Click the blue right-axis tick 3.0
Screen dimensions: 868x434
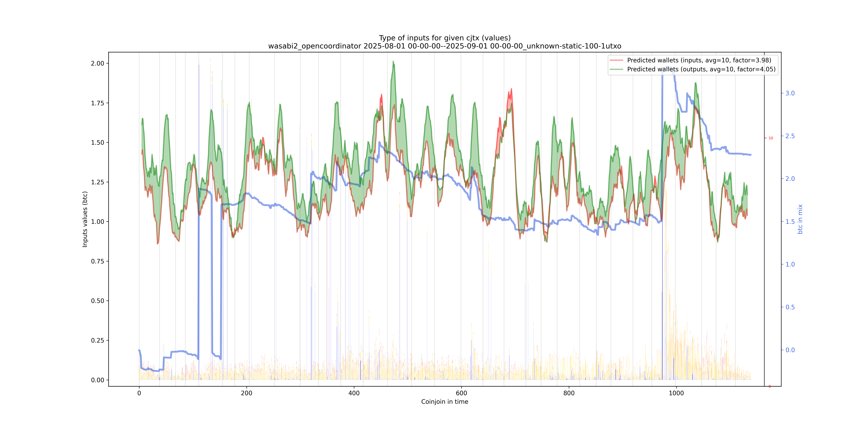click(790, 93)
